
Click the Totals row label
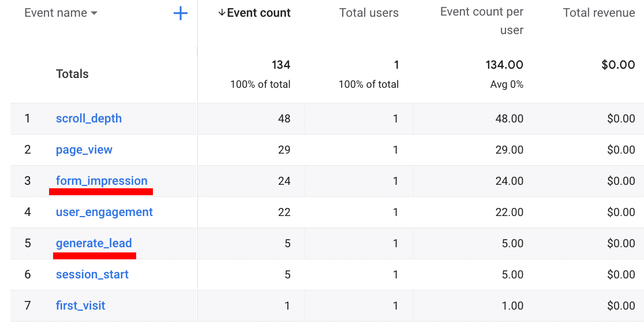coord(72,74)
